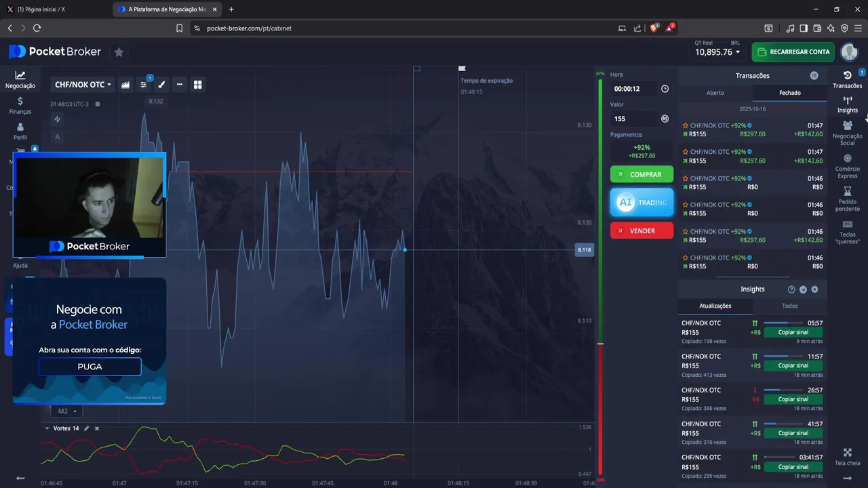The width and height of the screenshot is (868, 488).
Task: Open Negociação Social panel
Action: tap(847, 134)
